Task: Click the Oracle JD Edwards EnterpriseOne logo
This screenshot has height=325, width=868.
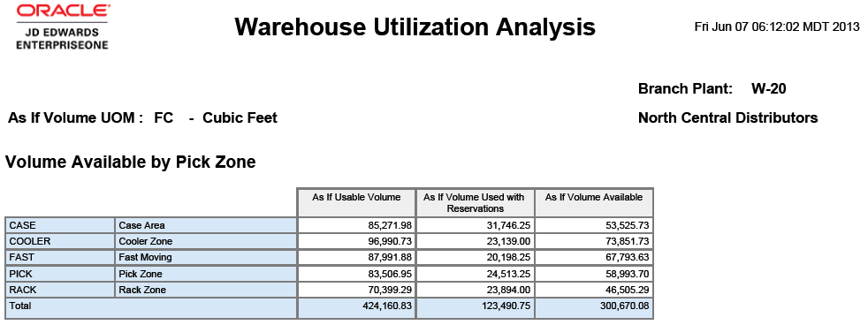Action: (63, 27)
